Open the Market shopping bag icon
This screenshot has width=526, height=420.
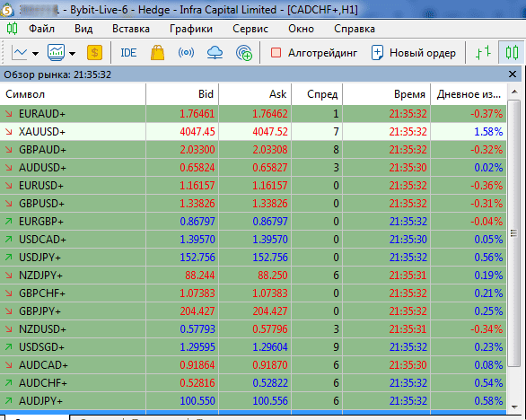click(x=157, y=53)
